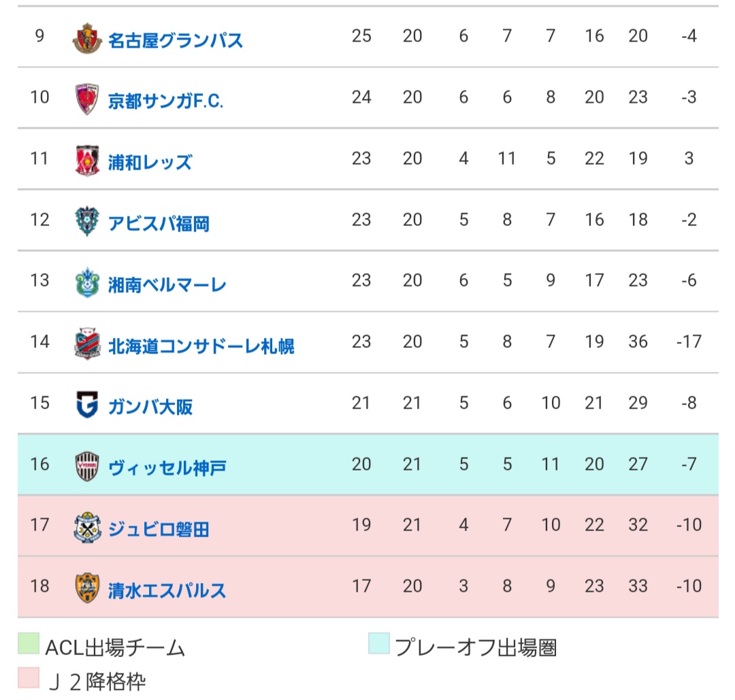Click the green ACL出場チーム legend swatch
Screen dimensions: 735x700
pos(29,644)
